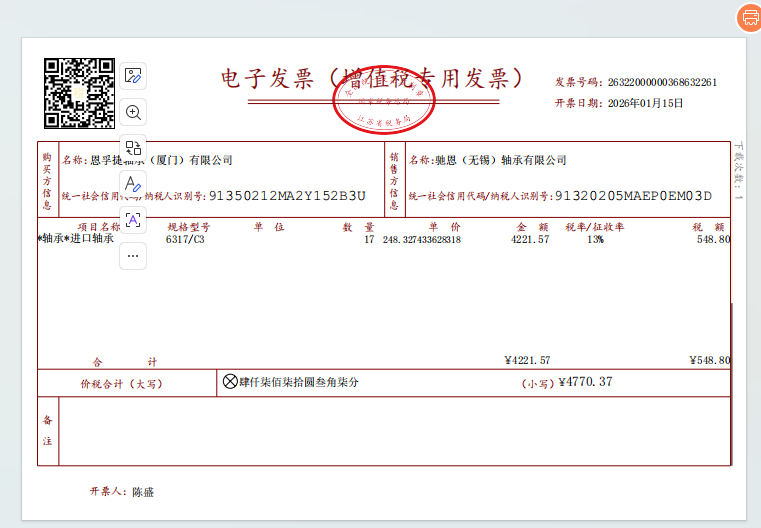761x528 pixels.
Task: Click the buyer tax ID 91350212MA2Y152B3U
Action: (287, 196)
